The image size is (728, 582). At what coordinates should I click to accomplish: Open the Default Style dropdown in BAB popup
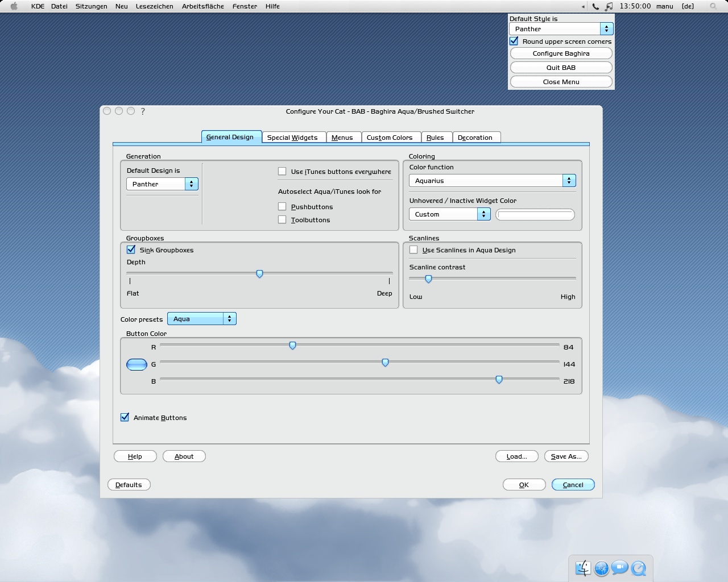pos(561,28)
